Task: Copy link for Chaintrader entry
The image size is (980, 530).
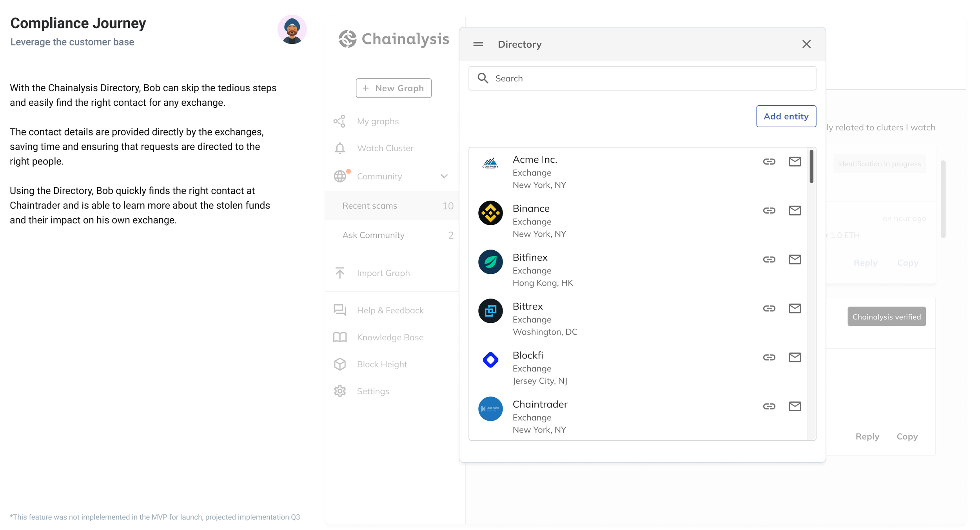Action: (x=769, y=406)
